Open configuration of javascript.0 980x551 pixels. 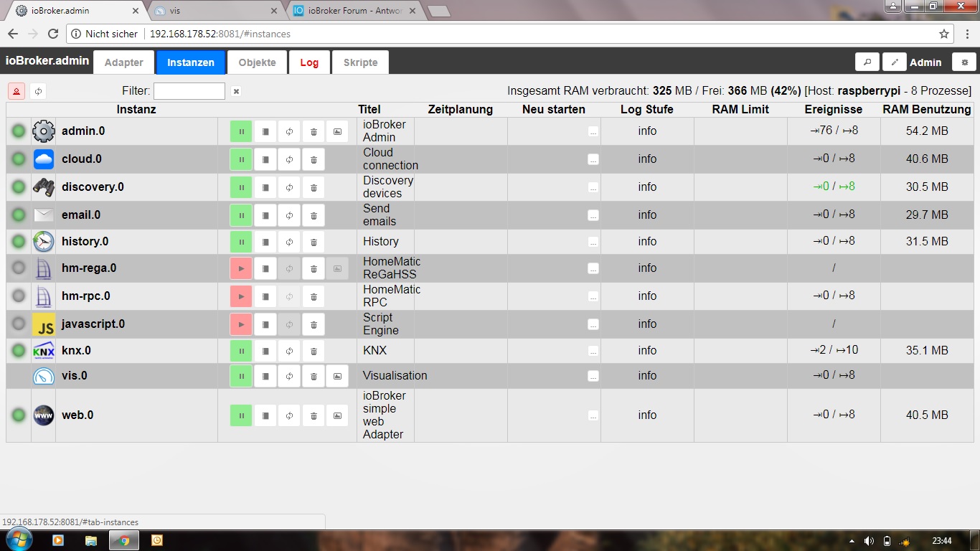265,324
